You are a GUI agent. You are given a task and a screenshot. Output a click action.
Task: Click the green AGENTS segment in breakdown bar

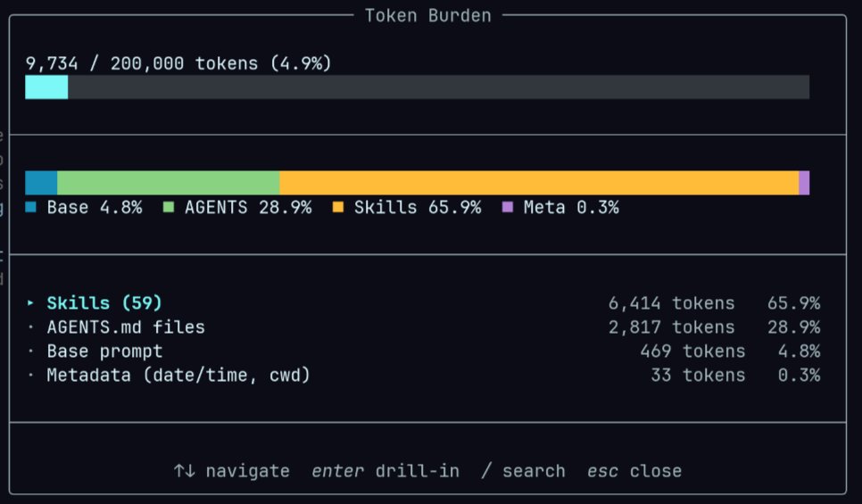(169, 183)
